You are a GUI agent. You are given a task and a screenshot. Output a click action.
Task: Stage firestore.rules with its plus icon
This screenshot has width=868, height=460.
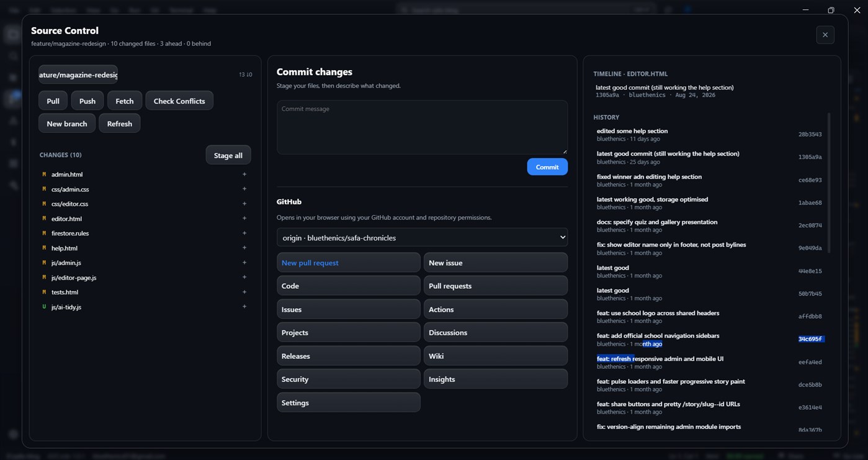[x=244, y=233]
